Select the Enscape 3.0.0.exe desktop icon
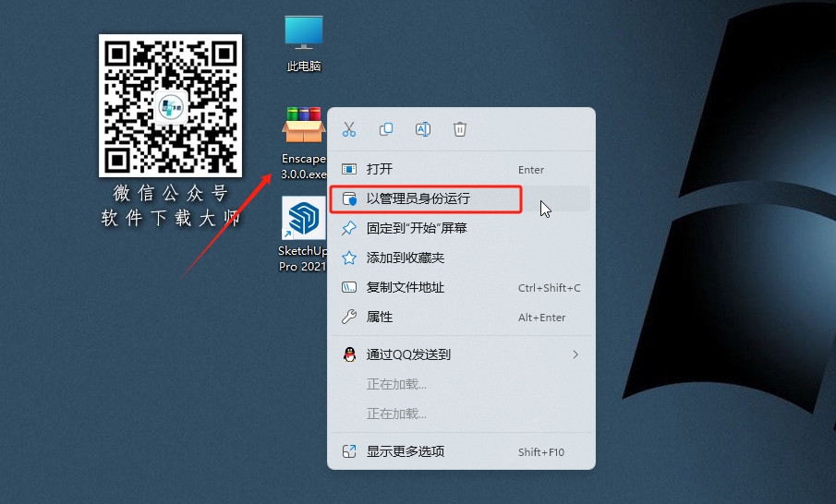Viewport: 836px width, 504px height. tap(304, 143)
